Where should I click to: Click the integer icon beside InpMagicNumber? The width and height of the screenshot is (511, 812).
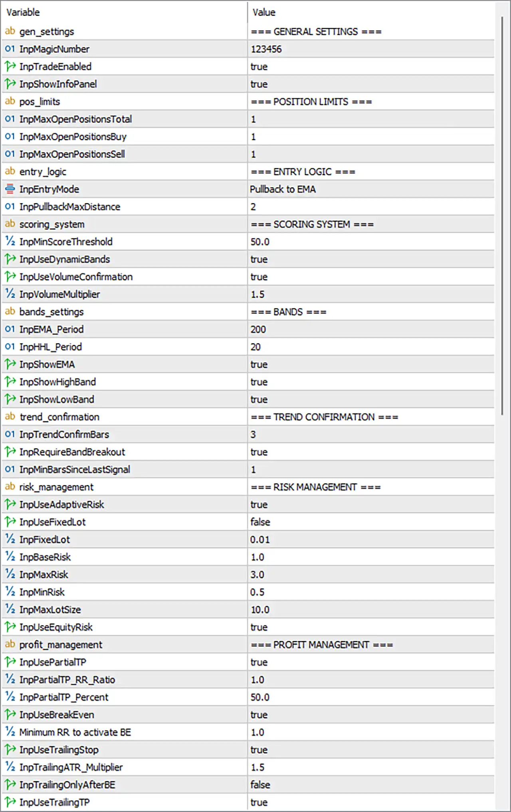(x=10, y=49)
